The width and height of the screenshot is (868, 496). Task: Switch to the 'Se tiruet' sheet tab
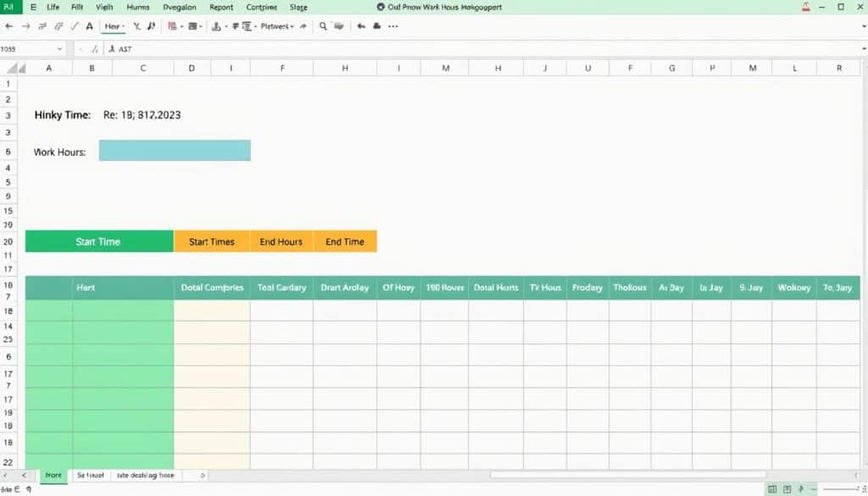[90, 476]
